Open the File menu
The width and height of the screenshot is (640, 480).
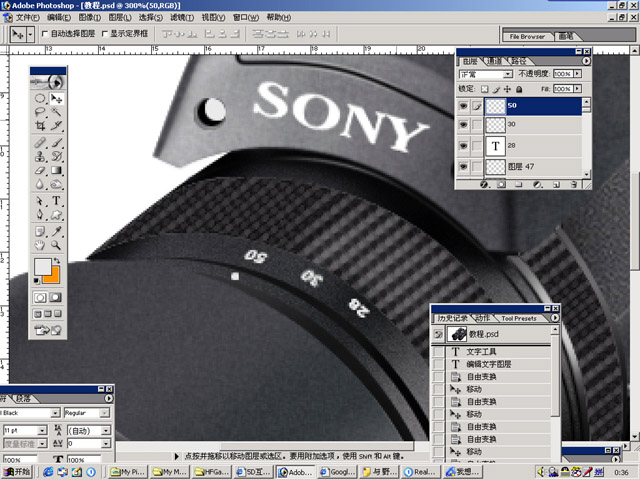pyautogui.click(x=27, y=18)
